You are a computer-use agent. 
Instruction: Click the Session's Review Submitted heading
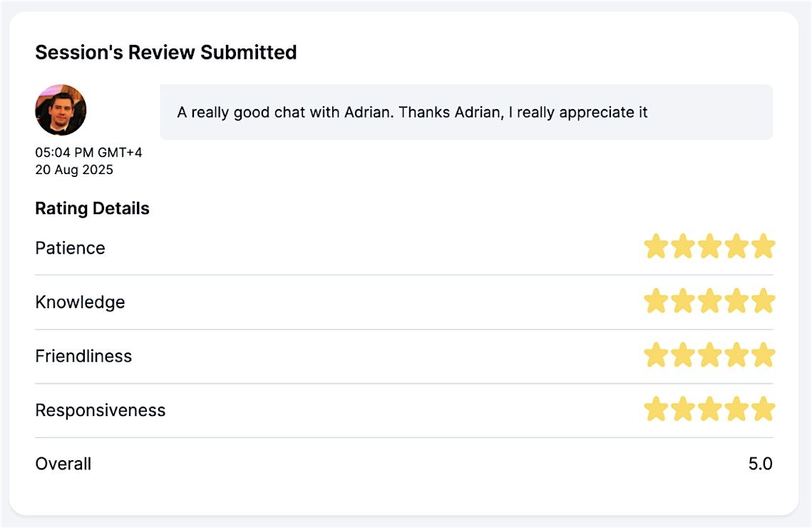click(x=166, y=52)
